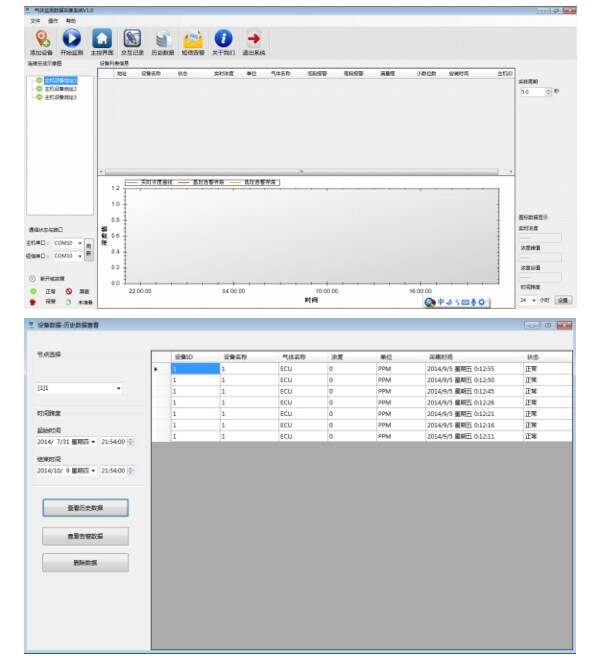Open the 文件 menu
This screenshot has height=660, width=600.
click(35, 20)
